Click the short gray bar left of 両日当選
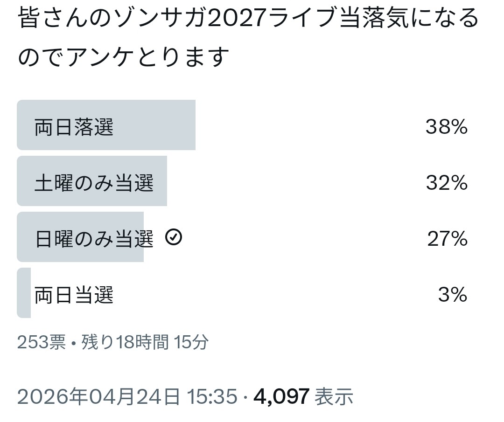This screenshot has height=422, width=504. 24,293
